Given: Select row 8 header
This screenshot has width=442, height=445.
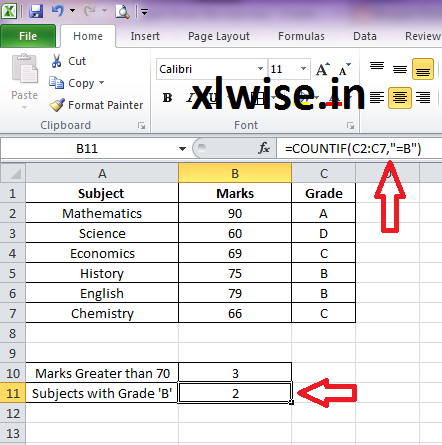Looking at the screenshot, I should tap(13, 333).
